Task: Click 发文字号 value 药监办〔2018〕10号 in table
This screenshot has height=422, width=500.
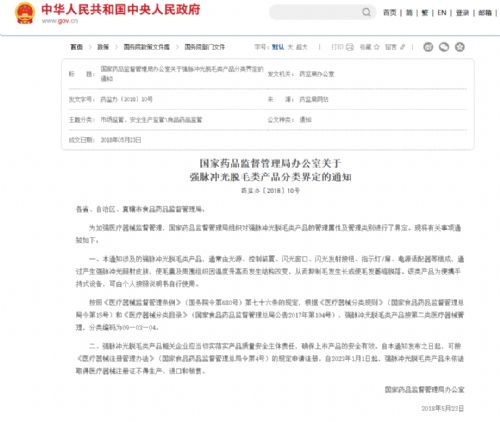Action: 127,99
